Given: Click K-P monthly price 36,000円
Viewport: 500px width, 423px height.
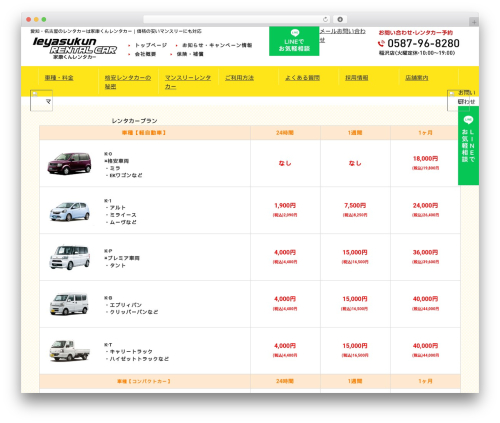Looking at the screenshot, I should point(425,252).
